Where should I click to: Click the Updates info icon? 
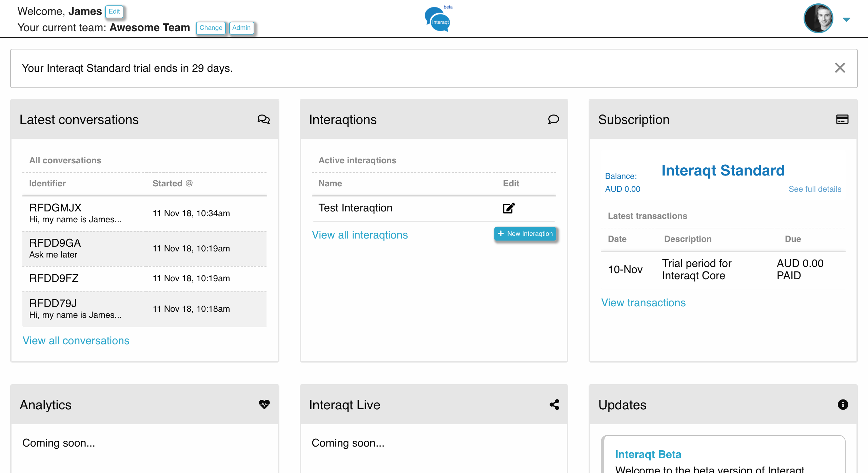pyautogui.click(x=843, y=404)
